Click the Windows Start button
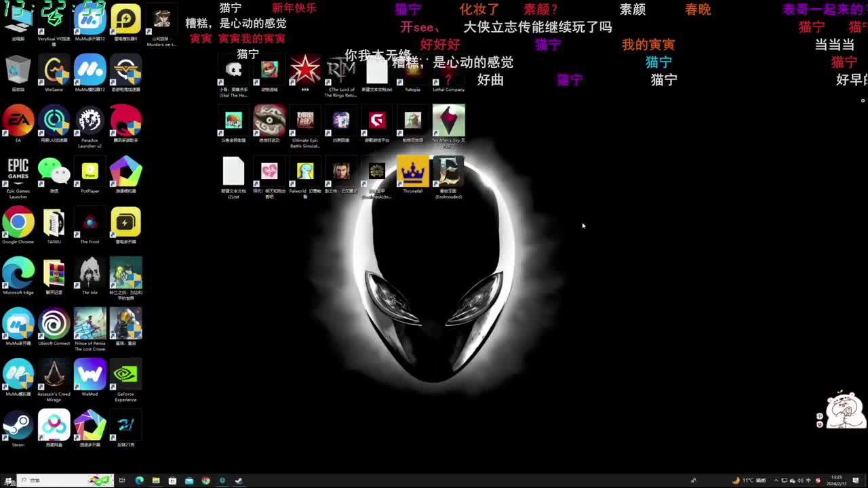 tap(8, 481)
